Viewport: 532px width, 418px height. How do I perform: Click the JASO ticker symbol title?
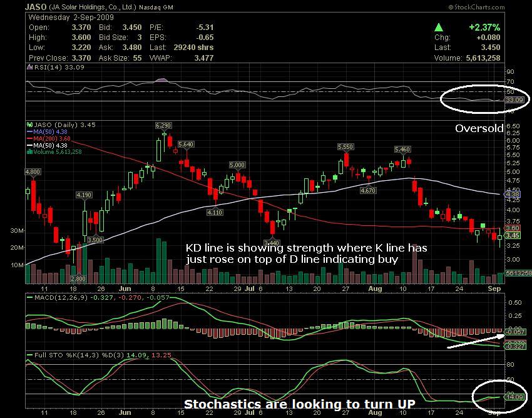36,7
